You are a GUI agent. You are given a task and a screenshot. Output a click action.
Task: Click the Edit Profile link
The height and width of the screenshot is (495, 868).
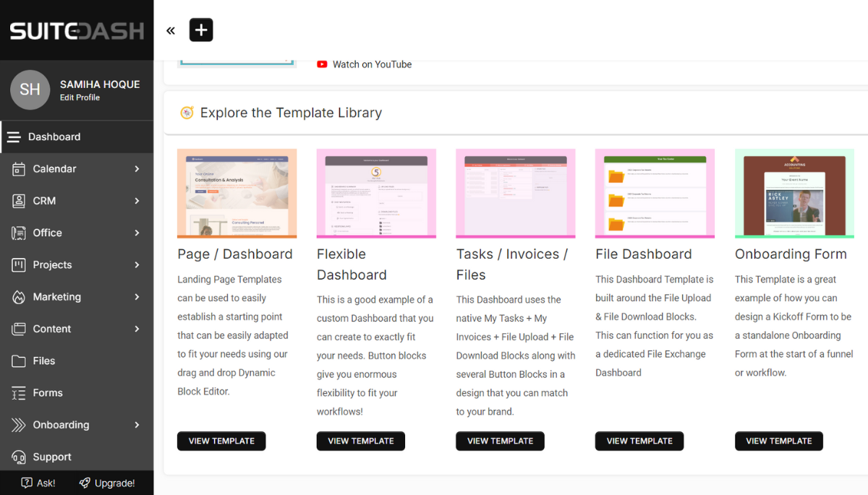(80, 98)
